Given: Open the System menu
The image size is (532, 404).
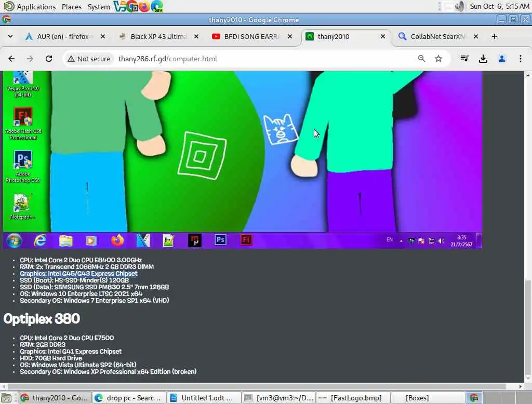Looking at the screenshot, I should 98,6.
